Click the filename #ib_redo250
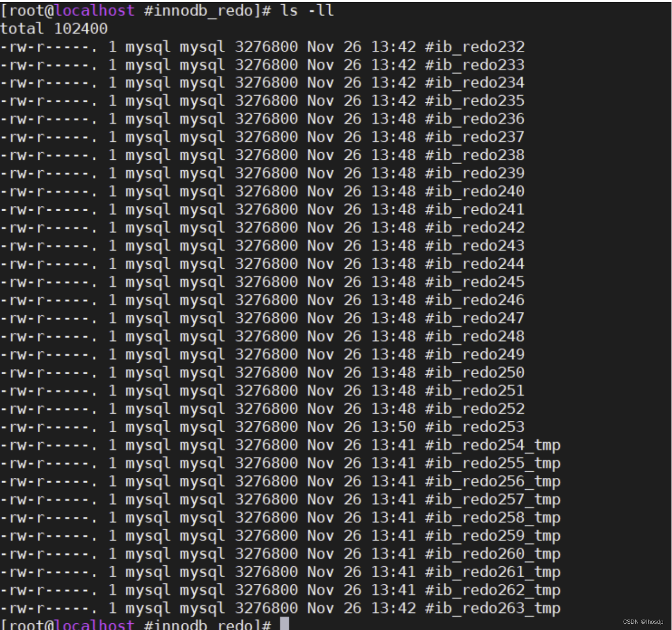 475,373
